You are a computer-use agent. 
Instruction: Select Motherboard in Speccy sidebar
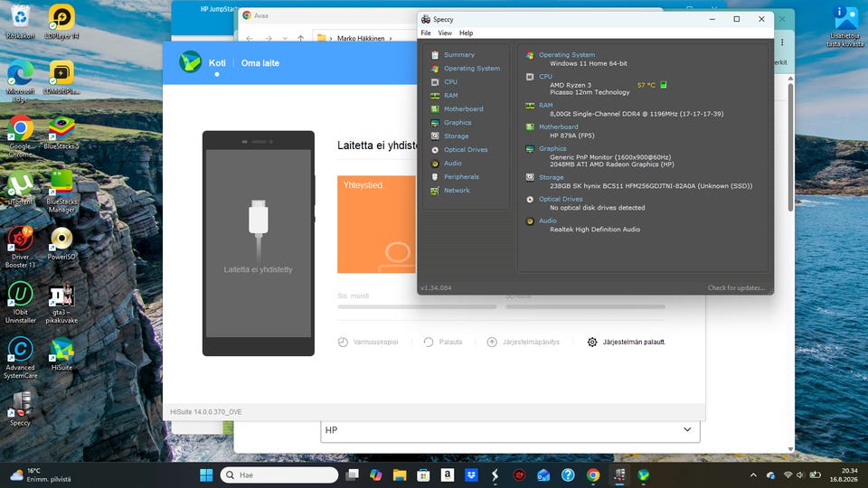pyautogui.click(x=463, y=109)
